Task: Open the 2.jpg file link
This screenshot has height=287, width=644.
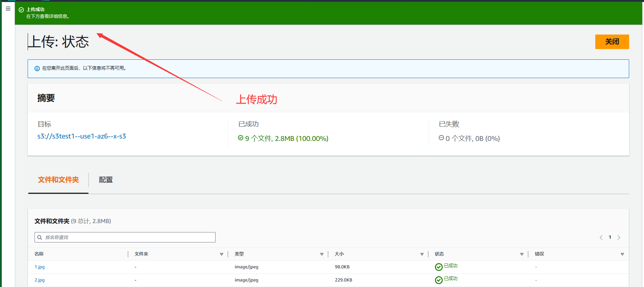Action: coord(40,280)
